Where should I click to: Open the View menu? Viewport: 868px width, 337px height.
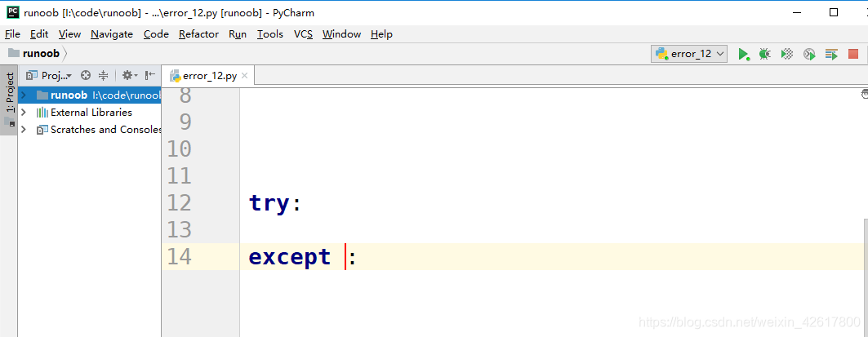point(69,33)
